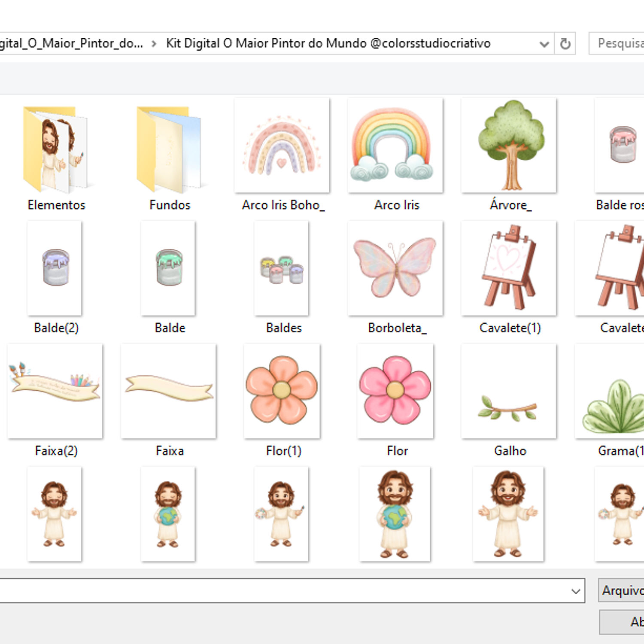Select the pastel Arco Iris rainbow file
644x644 pixels.
(x=395, y=146)
